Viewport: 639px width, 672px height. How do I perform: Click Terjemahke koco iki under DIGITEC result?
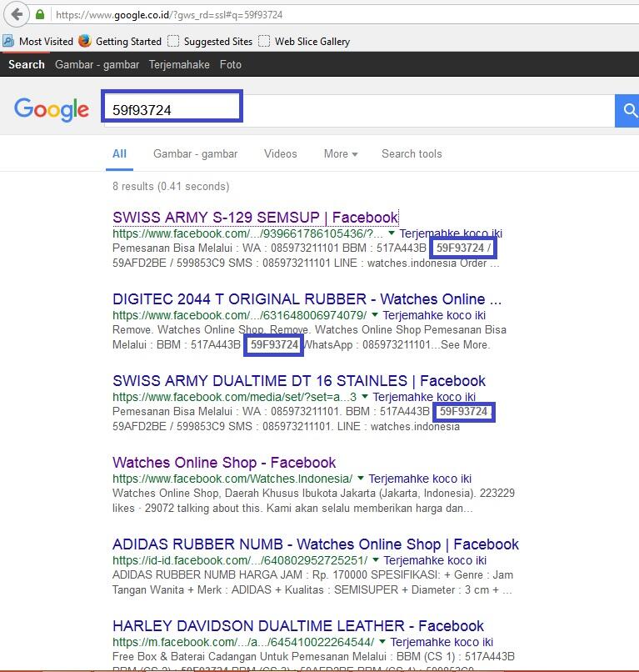click(x=434, y=315)
